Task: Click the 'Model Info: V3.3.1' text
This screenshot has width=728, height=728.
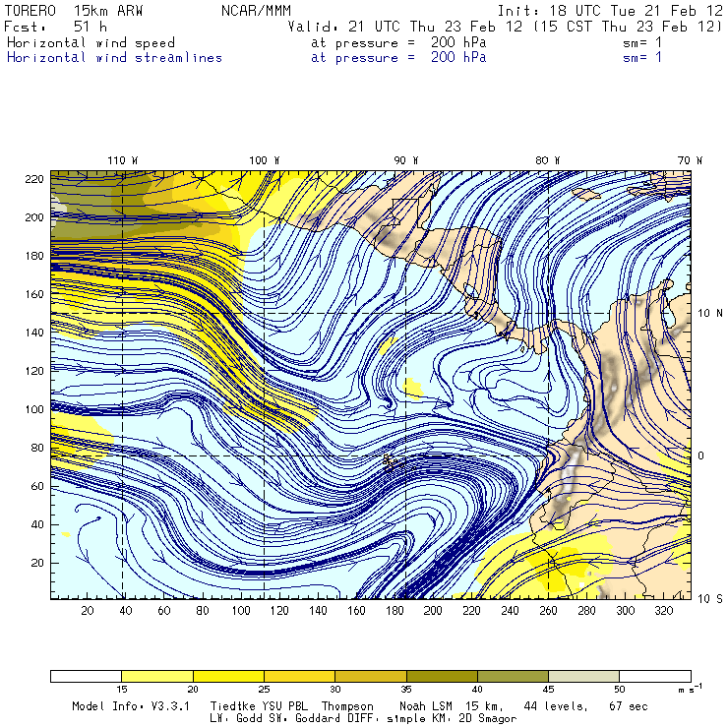Action: pyautogui.click(x=131, y=706)
